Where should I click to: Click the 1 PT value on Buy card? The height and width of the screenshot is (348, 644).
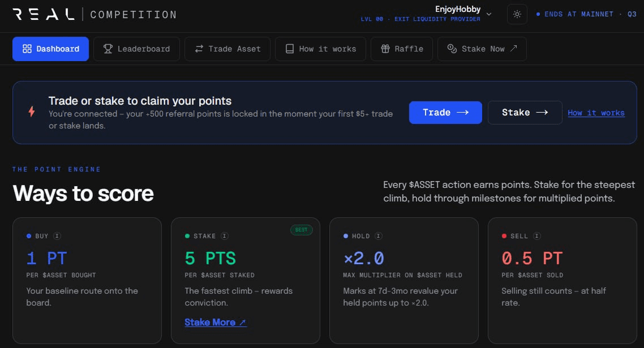tap(46, 259)
